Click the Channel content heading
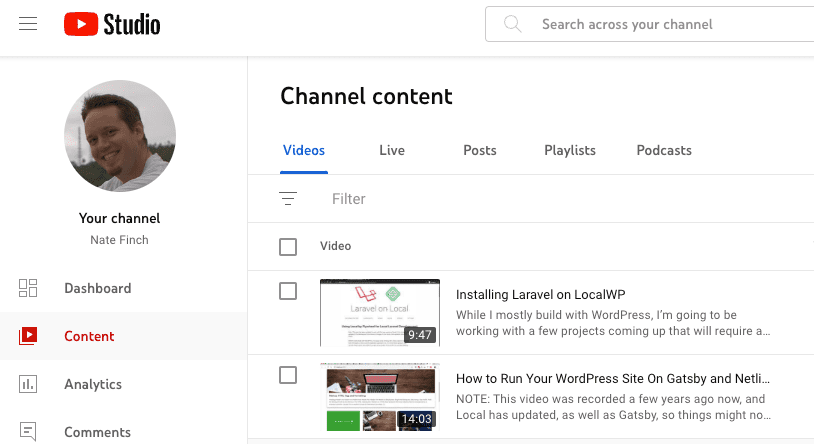814x444 pixels. click(367, 96)
